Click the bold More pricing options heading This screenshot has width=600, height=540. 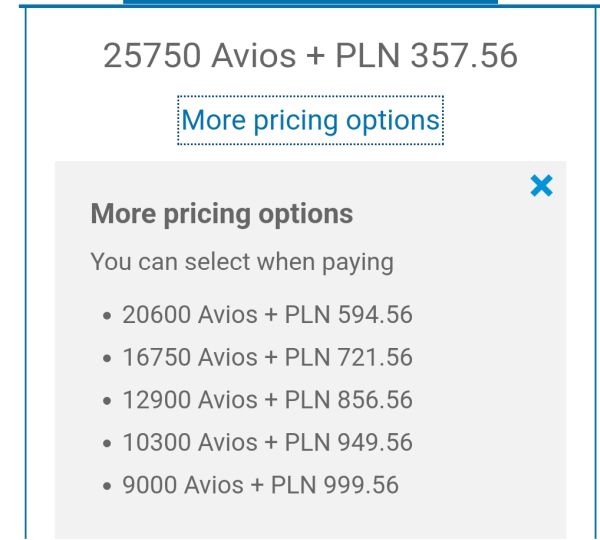point(222,214)
